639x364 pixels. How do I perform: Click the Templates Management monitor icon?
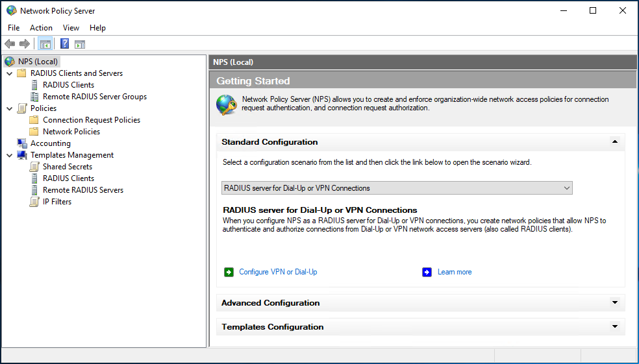pos(22,155)
